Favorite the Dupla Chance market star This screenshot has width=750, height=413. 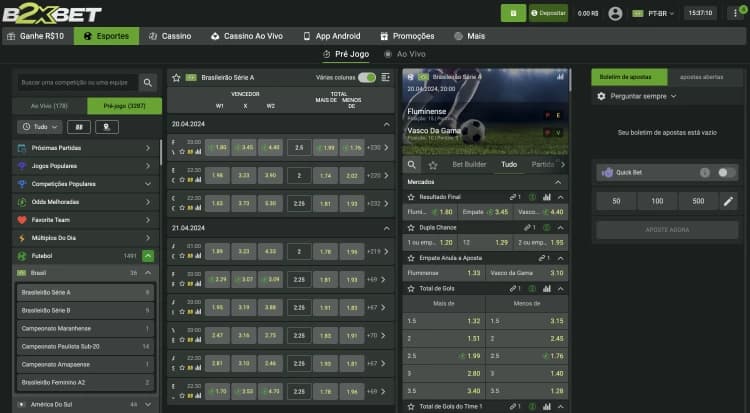411,227
